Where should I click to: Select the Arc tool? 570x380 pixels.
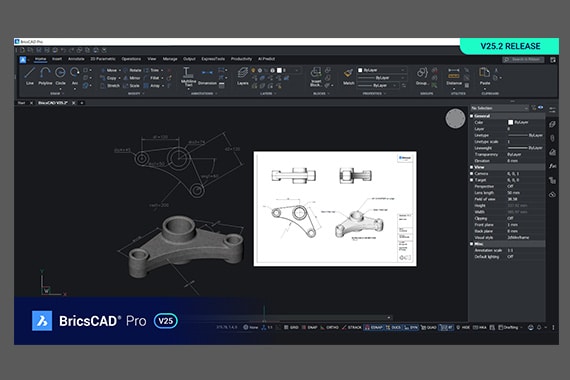click(75, 76)
